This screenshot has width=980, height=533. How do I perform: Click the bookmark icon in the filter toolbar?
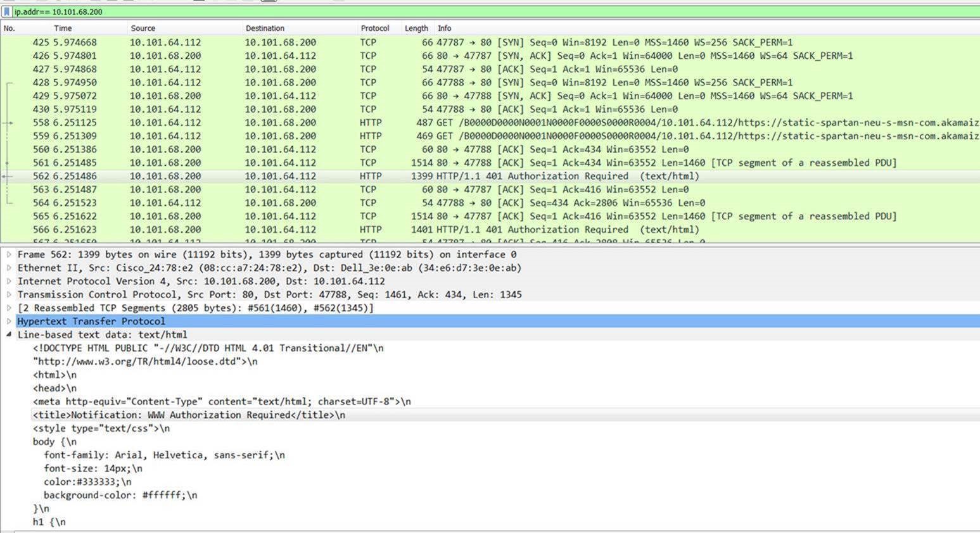point(8,11)
